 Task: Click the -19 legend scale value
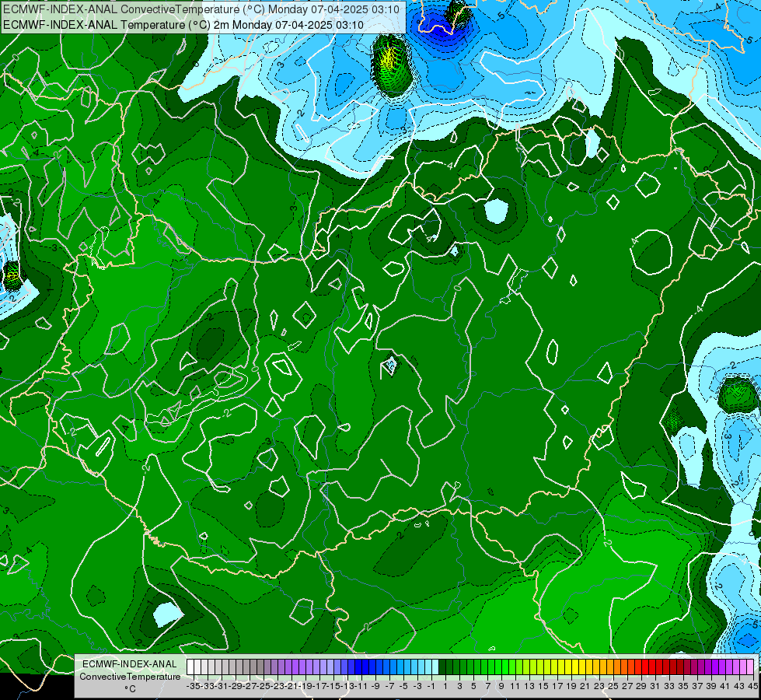305,686
